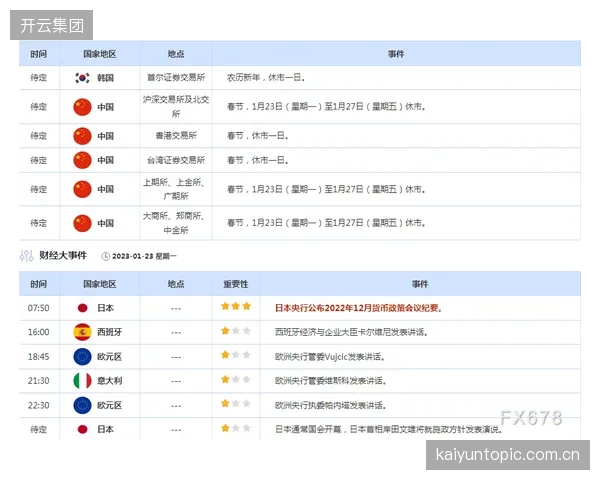Click star rating in 日本通常国会 row
600x480 pixels.
236,428
